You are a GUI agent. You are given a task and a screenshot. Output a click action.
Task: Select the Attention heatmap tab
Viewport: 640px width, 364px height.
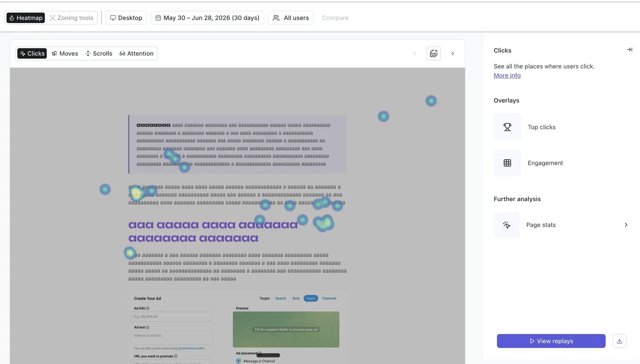click(x=136, y=54)
